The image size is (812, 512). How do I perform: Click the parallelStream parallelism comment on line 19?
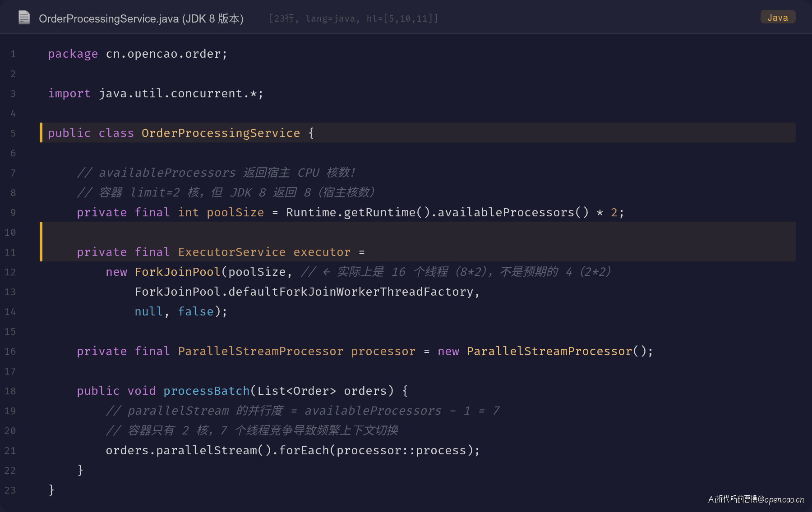[x=303, y=411]
